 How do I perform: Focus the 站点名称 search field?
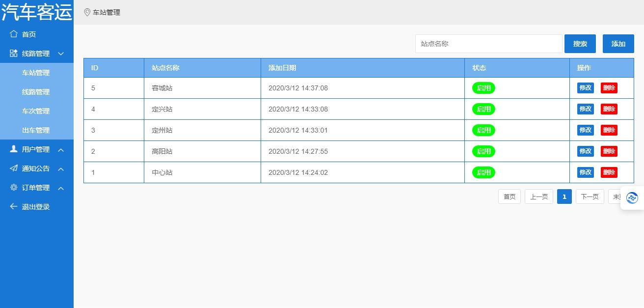488,44
